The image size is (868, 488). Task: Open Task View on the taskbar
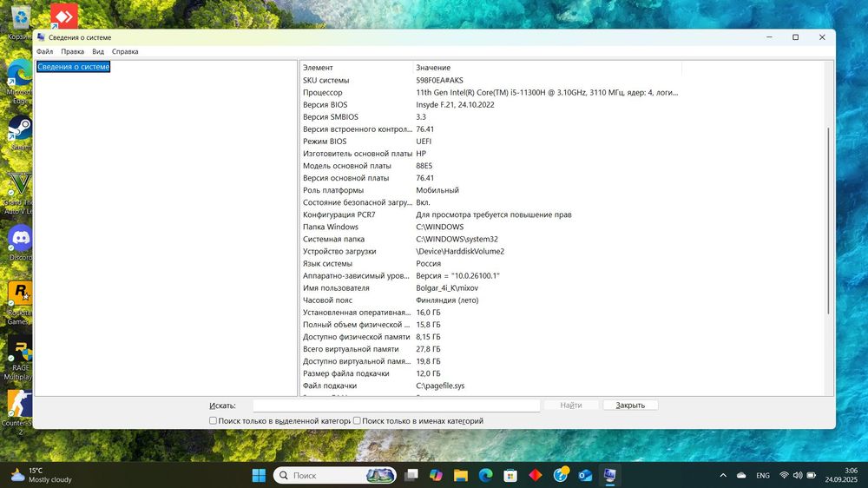[x=411, y=475]
